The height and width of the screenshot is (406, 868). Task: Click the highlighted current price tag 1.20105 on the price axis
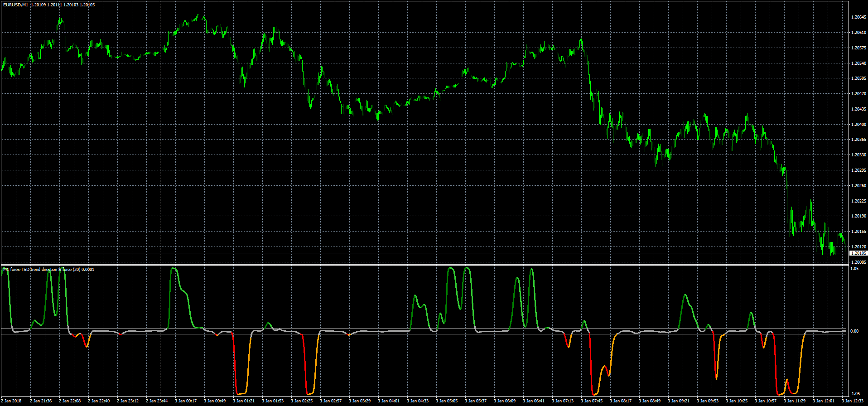click(x=858, y=253)
